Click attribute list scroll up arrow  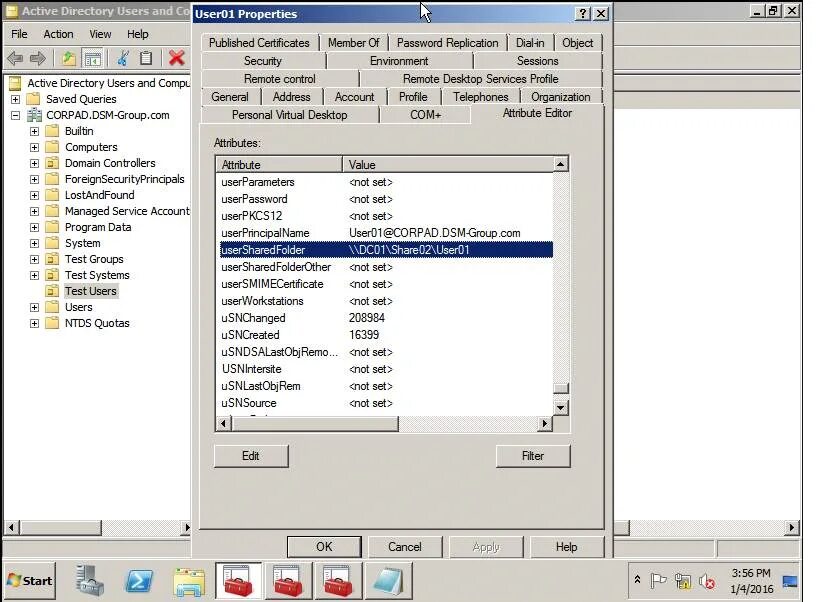(x=560, y=164)
